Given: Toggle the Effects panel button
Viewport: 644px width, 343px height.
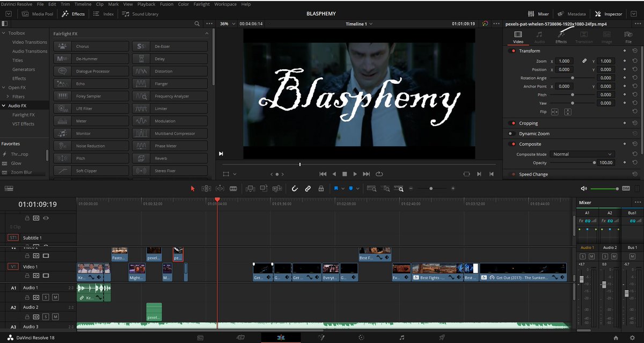Looking at the screenshot, I should pos(74,14).
